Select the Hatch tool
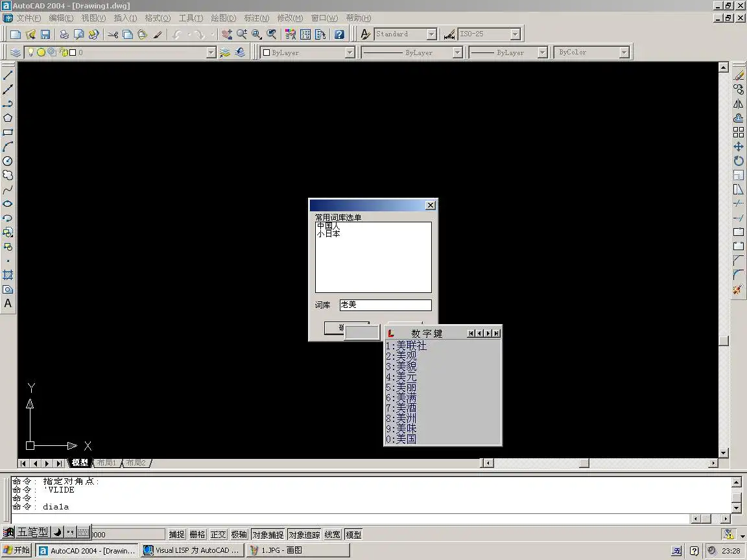 click(x=8, y=275)
